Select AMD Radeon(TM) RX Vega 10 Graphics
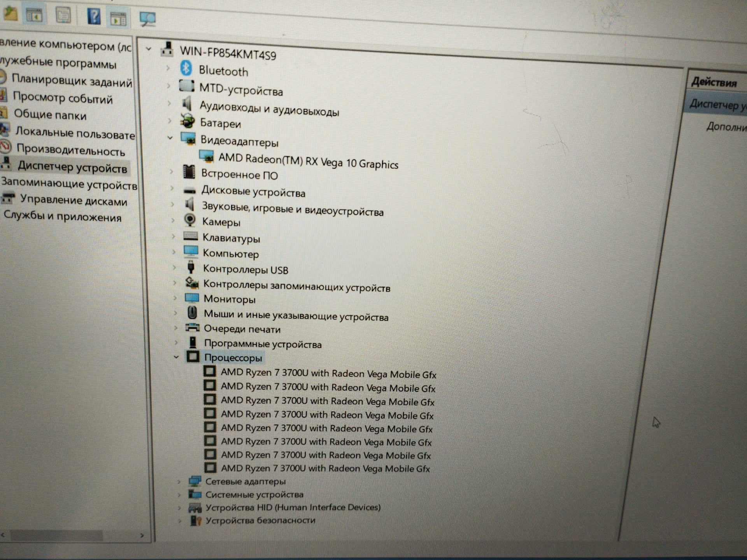The image size is (747, 560). [308, 161]
